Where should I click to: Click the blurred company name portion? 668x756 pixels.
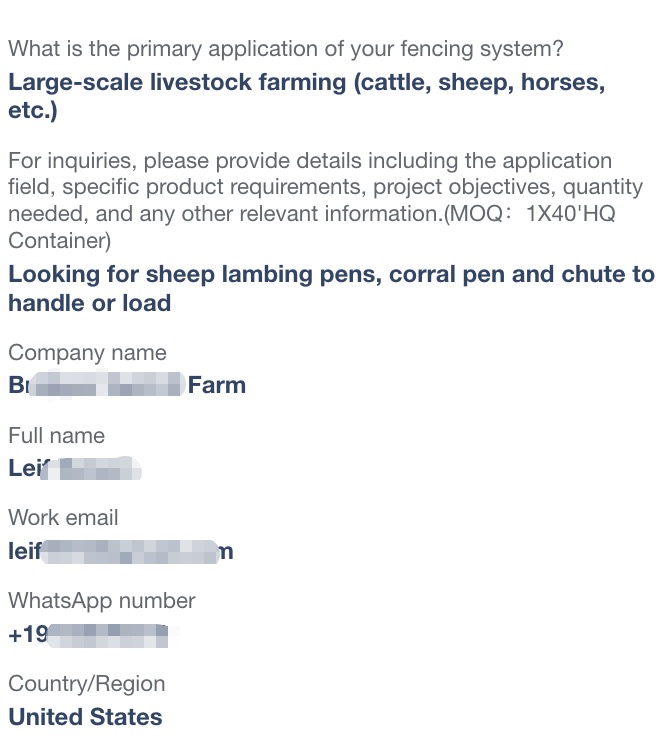tap(107, 384)
